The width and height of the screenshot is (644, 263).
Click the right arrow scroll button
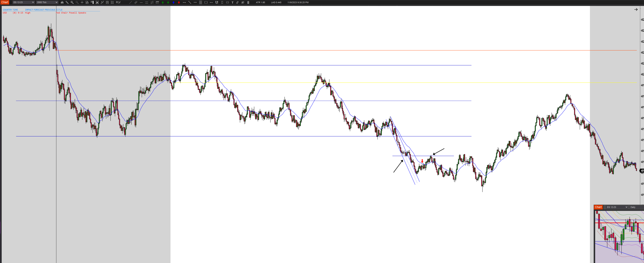[636, 10]
